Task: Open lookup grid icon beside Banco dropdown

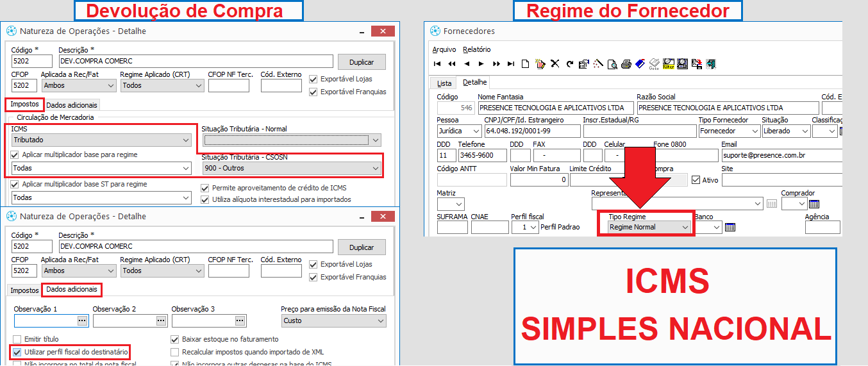Action: coord(730,227)
